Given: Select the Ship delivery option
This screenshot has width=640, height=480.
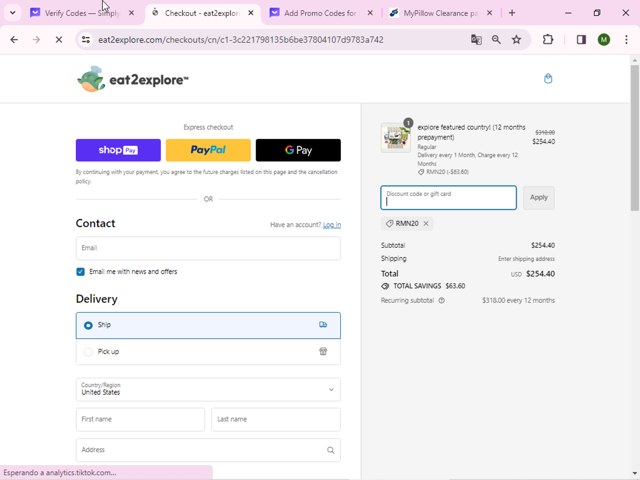Looking at the screenshot, I should coord(208,325).
